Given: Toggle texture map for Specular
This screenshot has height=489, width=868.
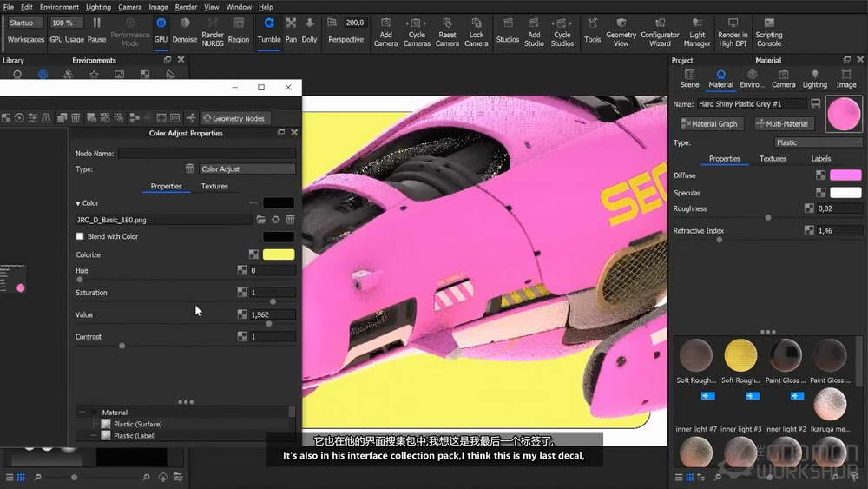Looking at the screenshot, I should 820,193.
